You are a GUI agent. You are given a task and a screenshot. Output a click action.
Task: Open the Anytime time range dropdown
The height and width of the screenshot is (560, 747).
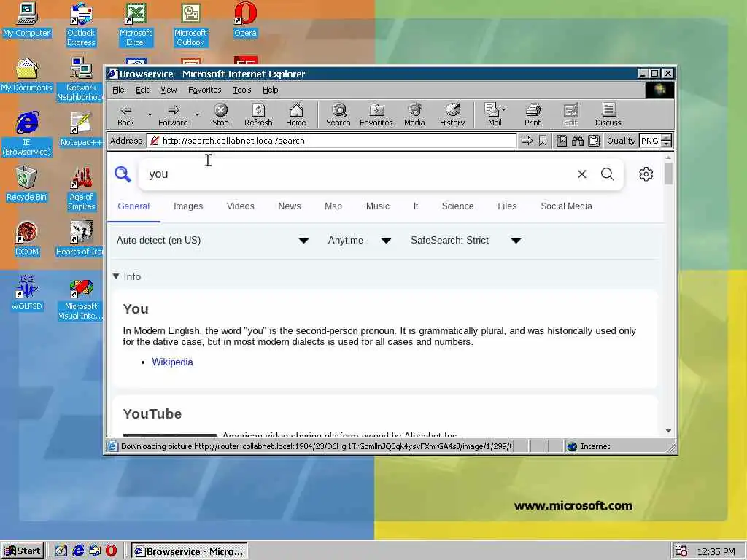pos(360,241)
